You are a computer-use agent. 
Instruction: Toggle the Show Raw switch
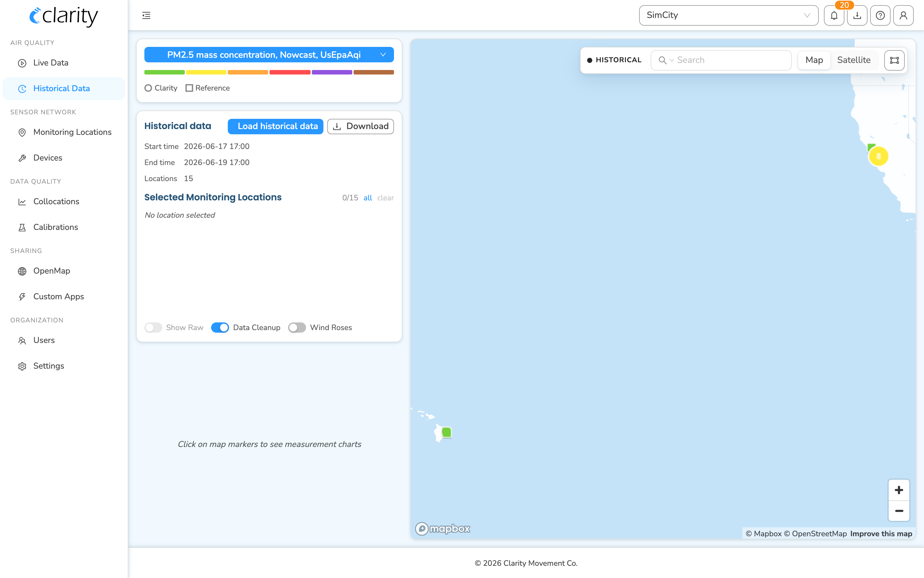coord(153,328)
